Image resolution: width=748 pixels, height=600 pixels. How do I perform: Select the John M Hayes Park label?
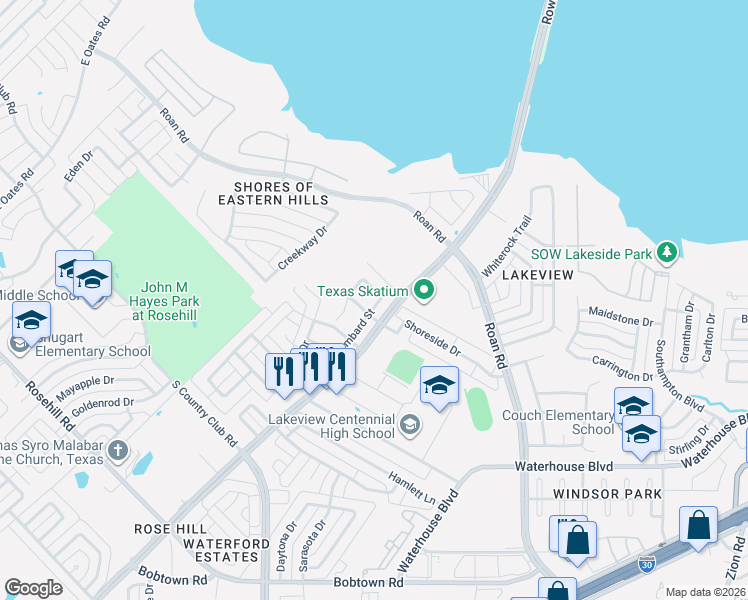(165, 301)
